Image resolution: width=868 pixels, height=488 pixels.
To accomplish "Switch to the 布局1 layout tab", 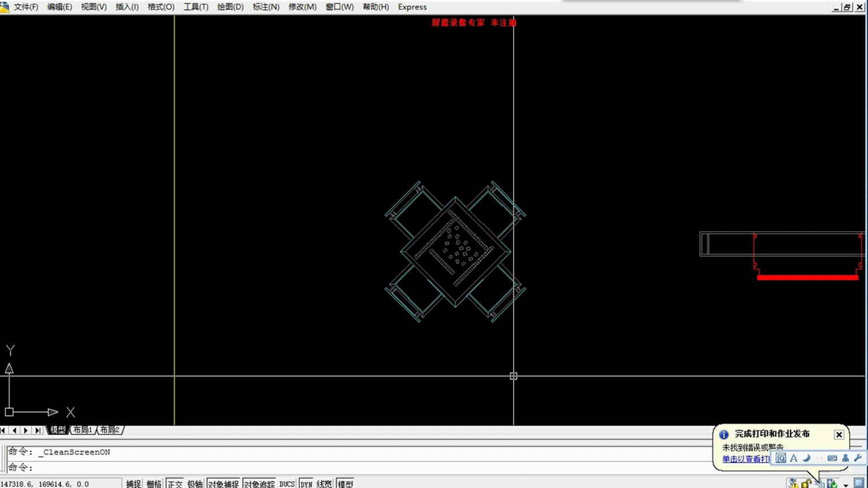I will (83, 430).
